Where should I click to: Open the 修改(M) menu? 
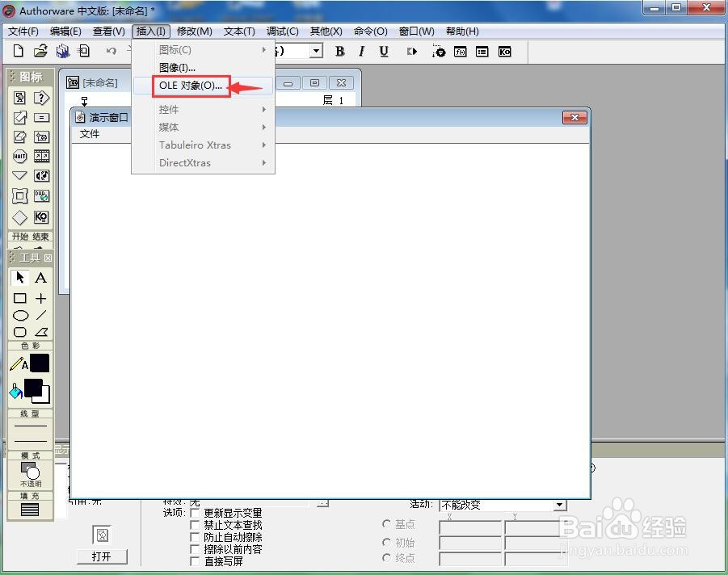coord(194,31)
